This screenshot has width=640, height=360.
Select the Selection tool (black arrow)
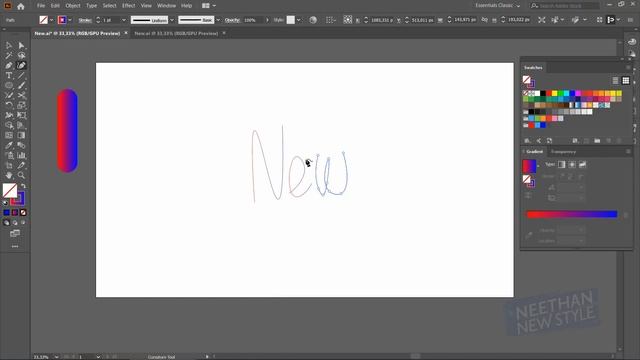pos(9,45)
